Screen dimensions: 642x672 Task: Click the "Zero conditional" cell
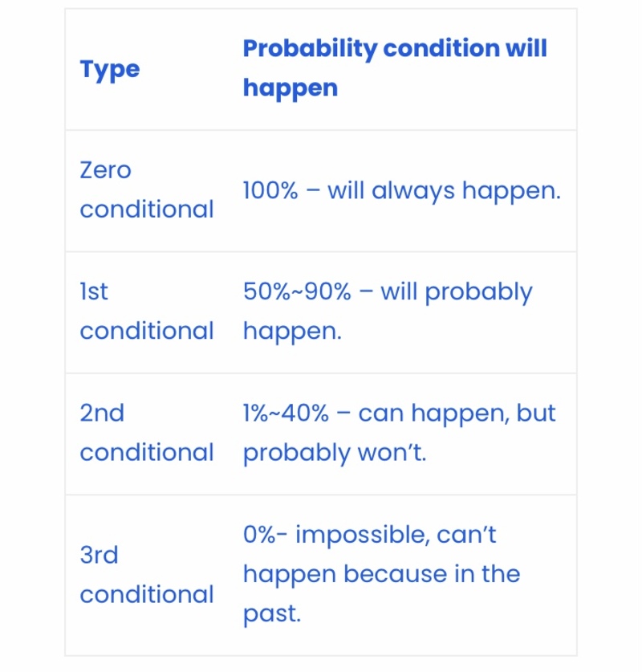[147, 189]
